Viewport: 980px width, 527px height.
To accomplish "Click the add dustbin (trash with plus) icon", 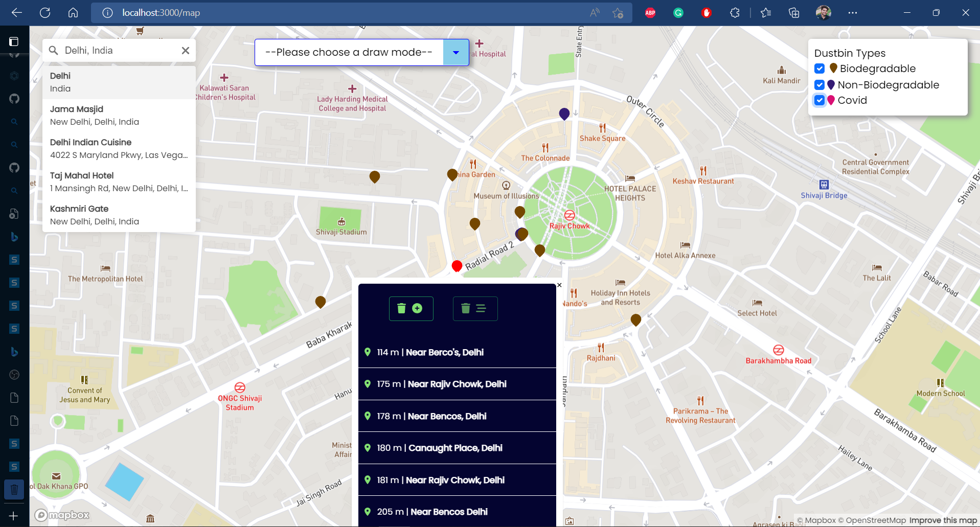I will 411,308.
